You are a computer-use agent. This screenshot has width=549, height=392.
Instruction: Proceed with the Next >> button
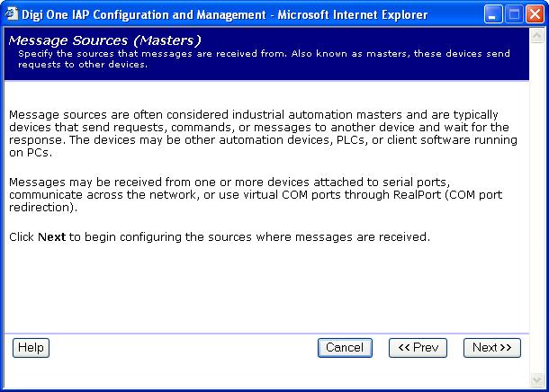click(x=491, y=348)
